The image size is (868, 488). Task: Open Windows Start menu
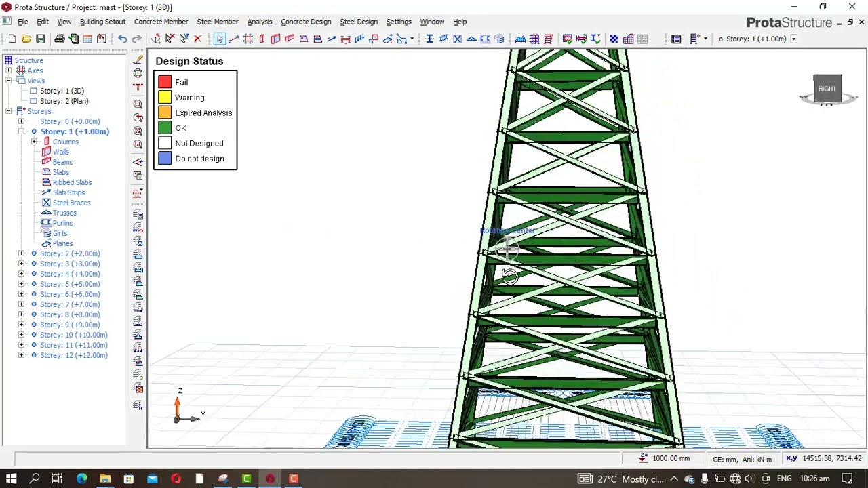tap(12, 479)
